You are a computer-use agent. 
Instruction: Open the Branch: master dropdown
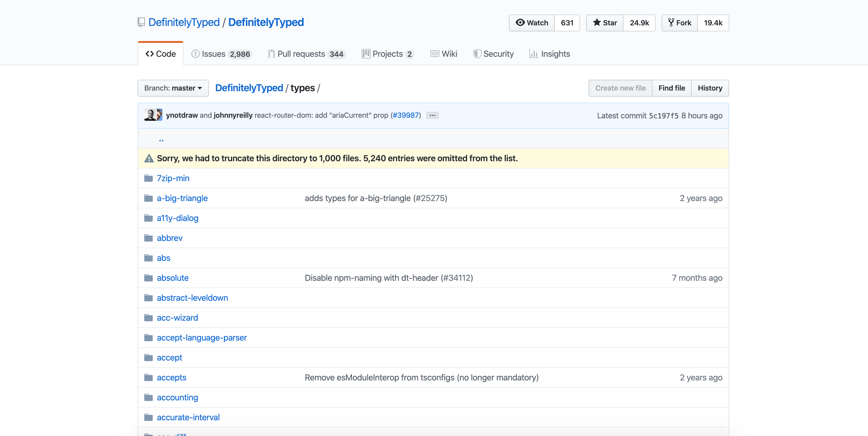(173, 88)
